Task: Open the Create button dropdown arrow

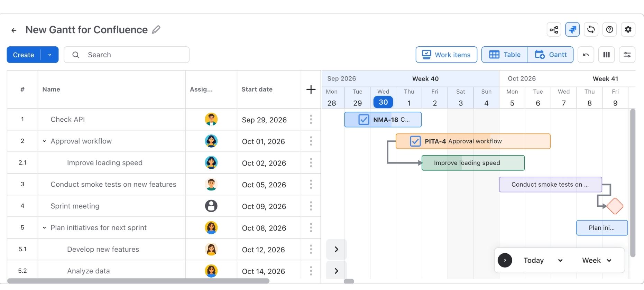Action: (x=50, y=55)
